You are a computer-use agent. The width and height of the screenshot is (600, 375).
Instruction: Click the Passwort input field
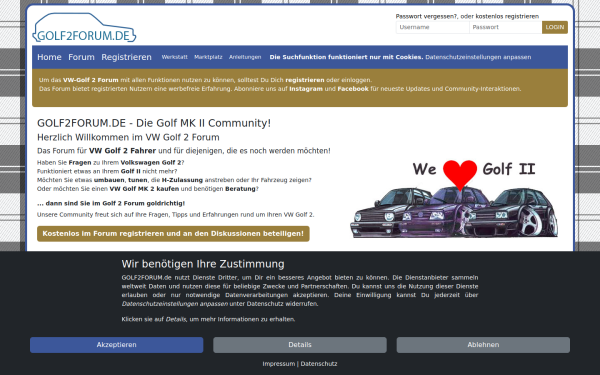point(505,27)
